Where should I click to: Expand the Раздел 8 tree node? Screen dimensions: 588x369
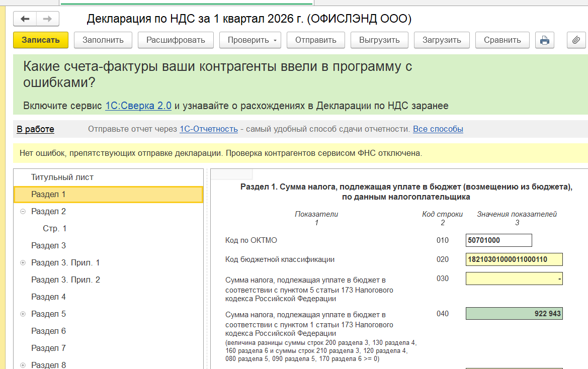coord(23,365)
